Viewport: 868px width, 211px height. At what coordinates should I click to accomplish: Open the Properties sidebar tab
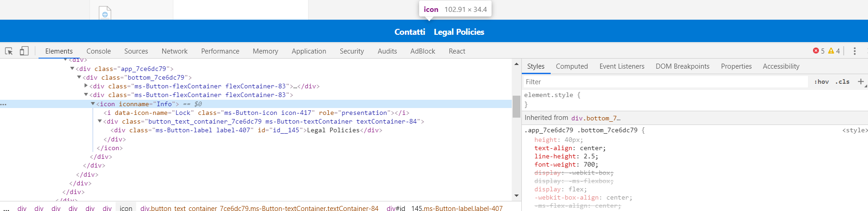(736, 66)
